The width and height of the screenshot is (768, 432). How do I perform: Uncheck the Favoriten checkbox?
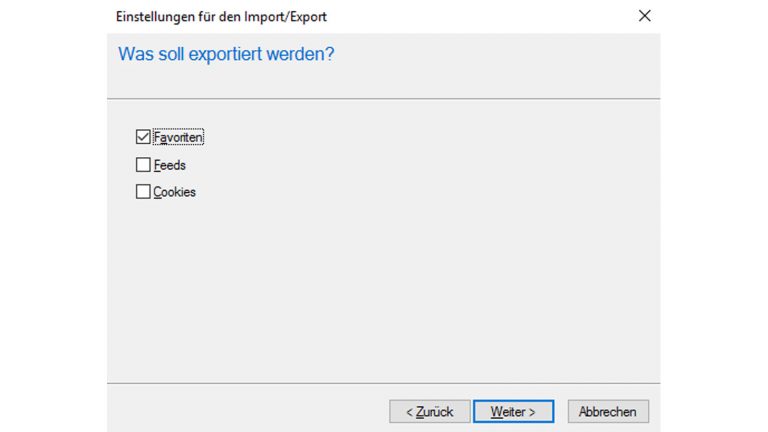[142, 138]
